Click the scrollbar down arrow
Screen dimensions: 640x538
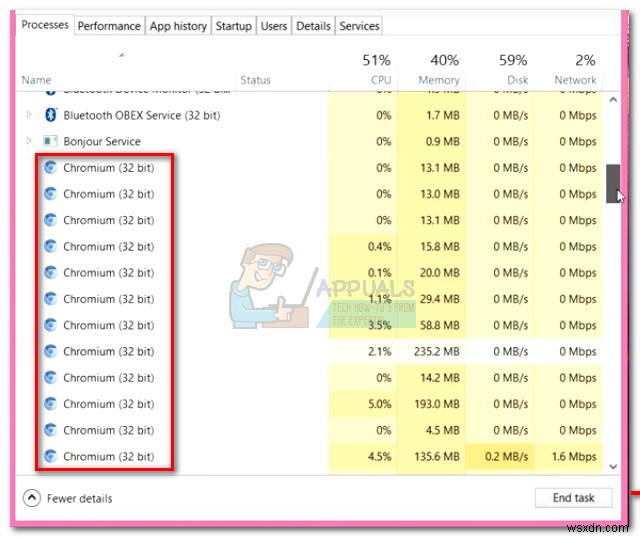tap(613, 467)
